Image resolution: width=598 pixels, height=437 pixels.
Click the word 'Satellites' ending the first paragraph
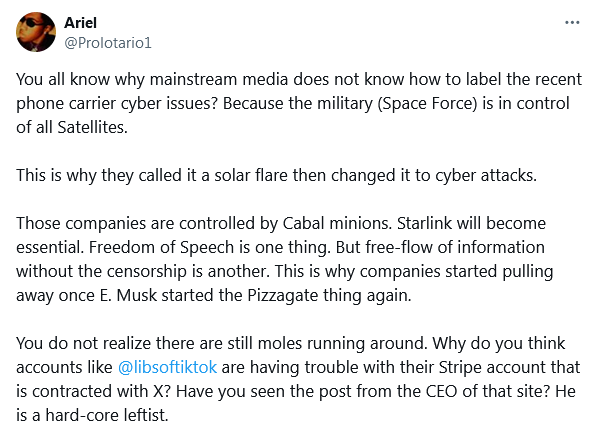pyautogui.click(x=92, y=127)
